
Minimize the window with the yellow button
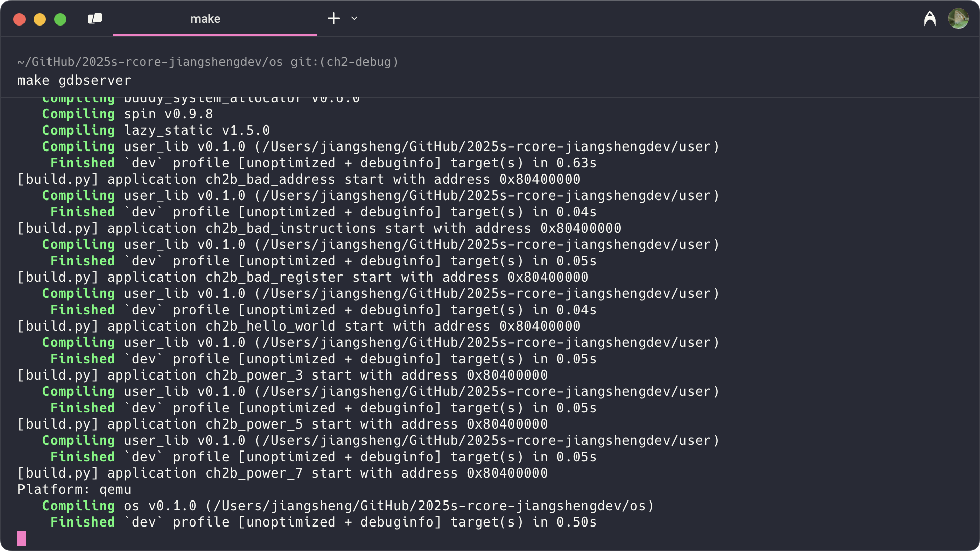40,19
